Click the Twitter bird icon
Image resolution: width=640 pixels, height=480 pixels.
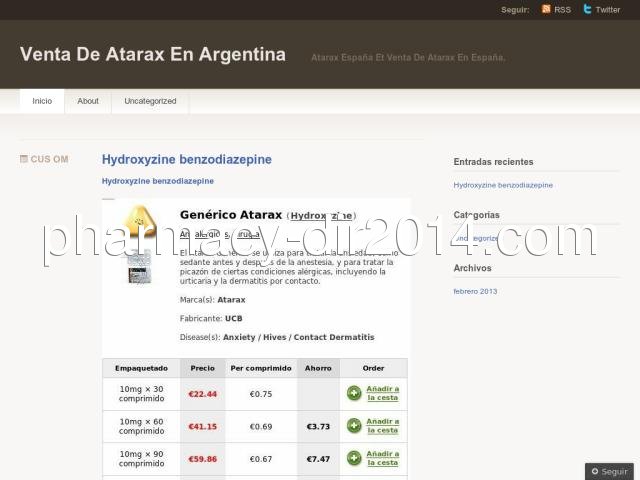[x=587, y=9]
